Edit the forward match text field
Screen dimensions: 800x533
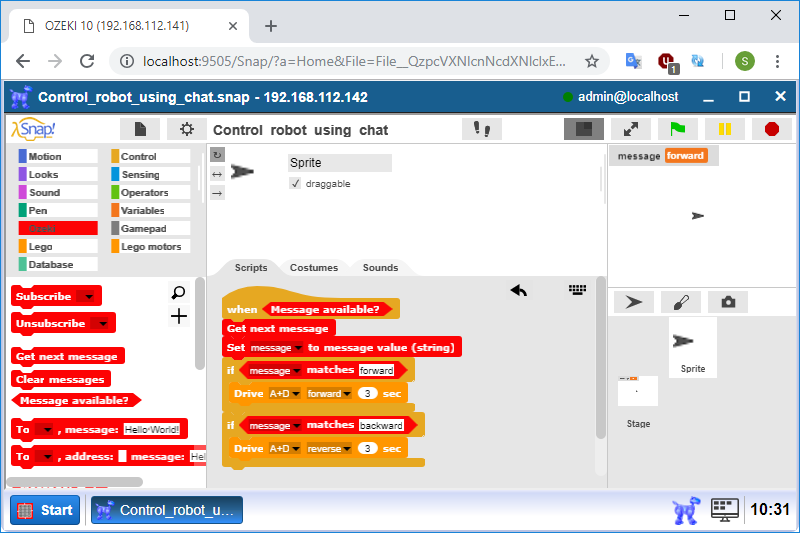[377, 370]
